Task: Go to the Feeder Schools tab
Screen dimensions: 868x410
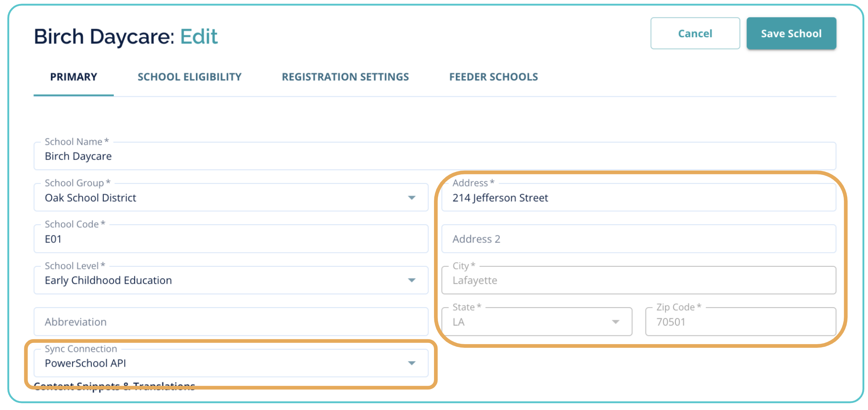Action: (493, 77)
